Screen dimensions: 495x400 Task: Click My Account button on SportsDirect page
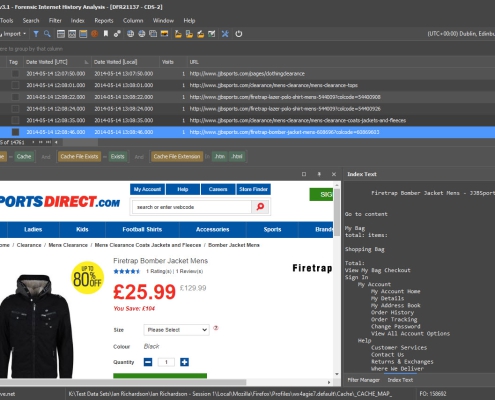147,189
